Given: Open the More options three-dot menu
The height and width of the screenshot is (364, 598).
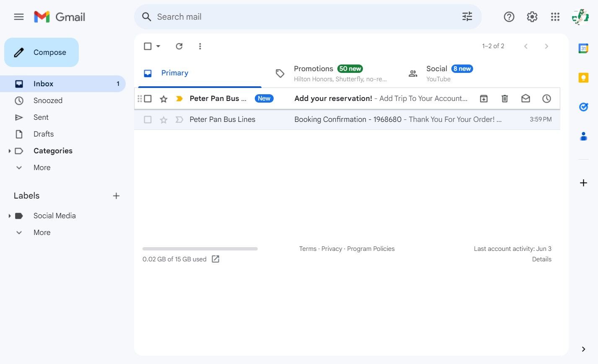Looking at the screenshot, I should coord(200,46).
